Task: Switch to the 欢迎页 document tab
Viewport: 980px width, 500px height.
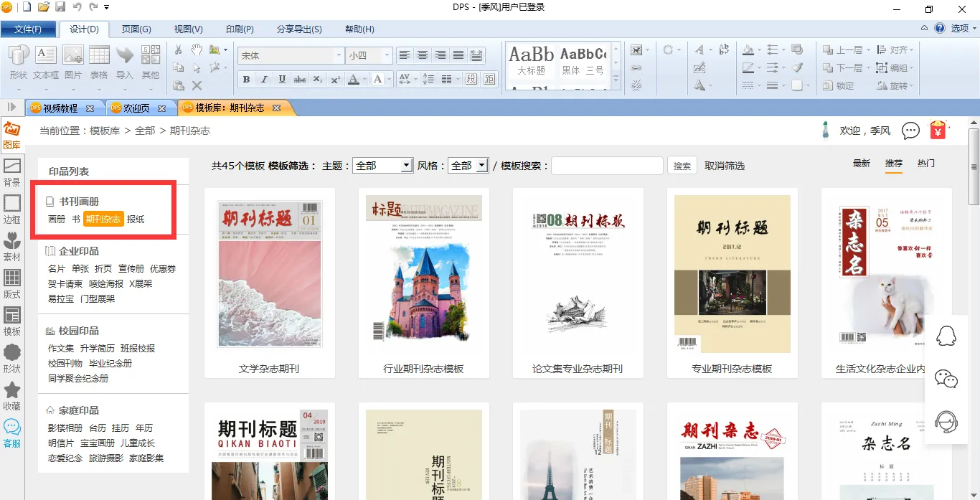Action: coord(136,108)
